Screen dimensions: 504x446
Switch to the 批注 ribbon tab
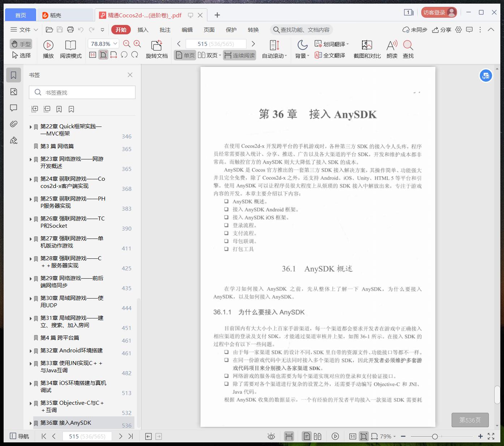pyautogui.click(x=165, y=30)
